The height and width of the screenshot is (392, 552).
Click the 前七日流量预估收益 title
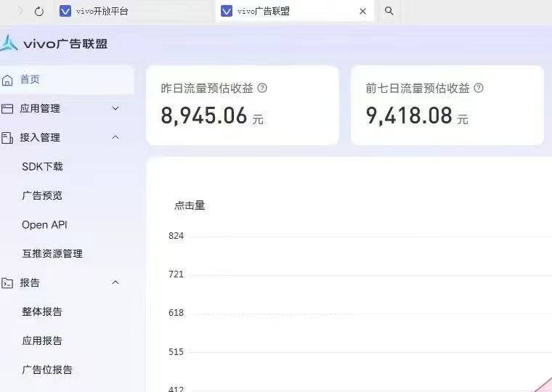tap(418, 88)
